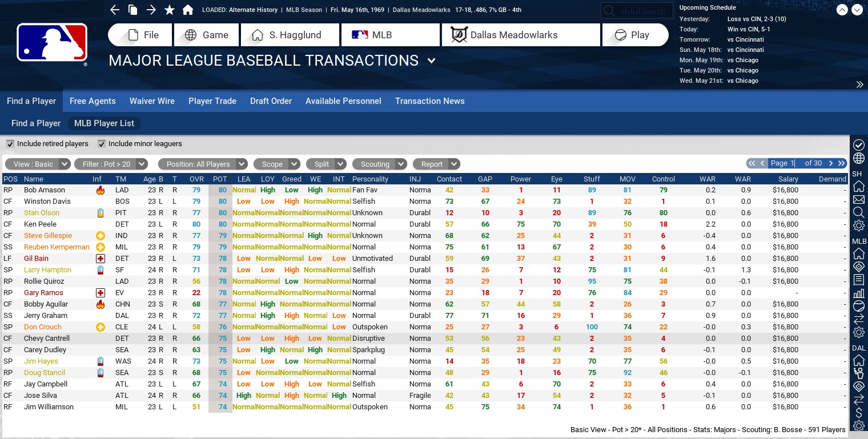The height and width of the screenshot is (439, 868).
Task: Jump to the last page of players
Action: (841, 163)
